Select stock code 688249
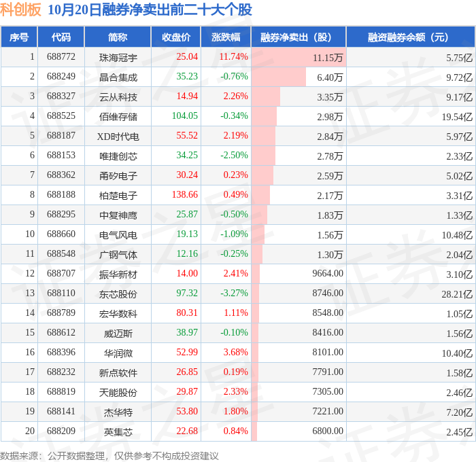The image size is (476, 462). point(61,77)
